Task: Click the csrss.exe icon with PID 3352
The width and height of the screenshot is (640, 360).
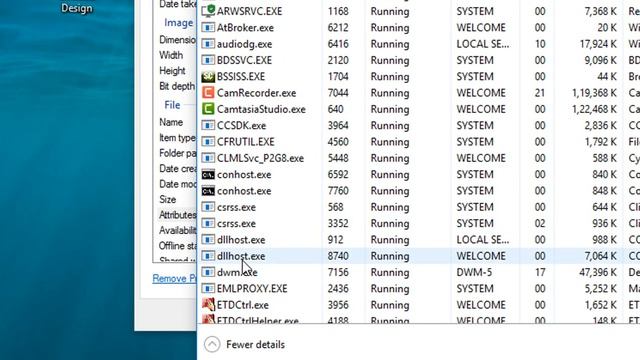Action: [208, 223]
